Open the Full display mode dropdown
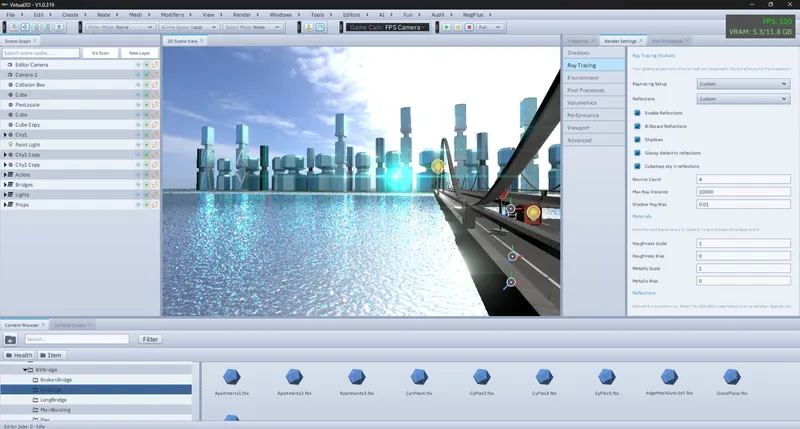 [x=490, y=27]
